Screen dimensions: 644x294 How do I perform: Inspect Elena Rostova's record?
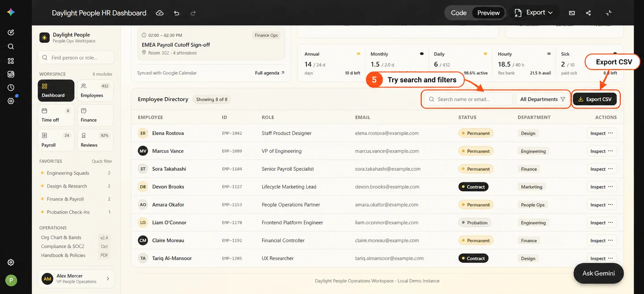click(602, 133)
